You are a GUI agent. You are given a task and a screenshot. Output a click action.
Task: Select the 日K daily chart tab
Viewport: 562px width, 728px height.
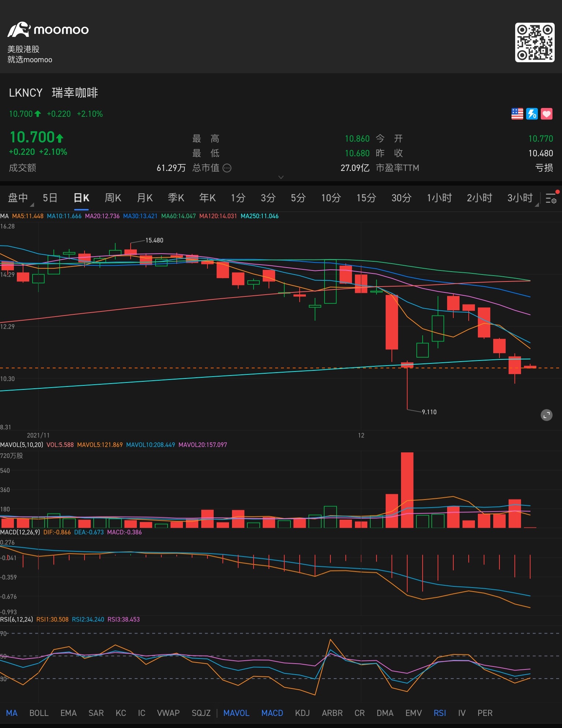[x=81, y=198]
